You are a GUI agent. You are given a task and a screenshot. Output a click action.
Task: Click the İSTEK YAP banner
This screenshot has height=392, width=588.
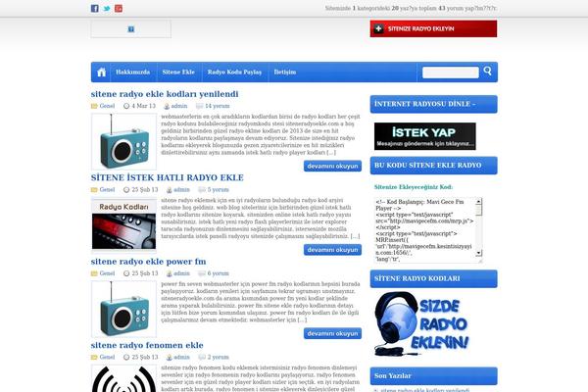pyautogui.click(x=425, y=136)
